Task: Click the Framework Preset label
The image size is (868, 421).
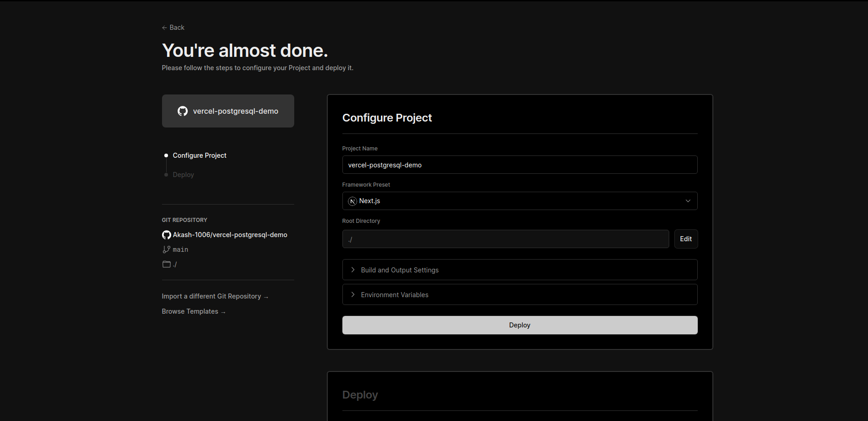Action: click(366, 185)
